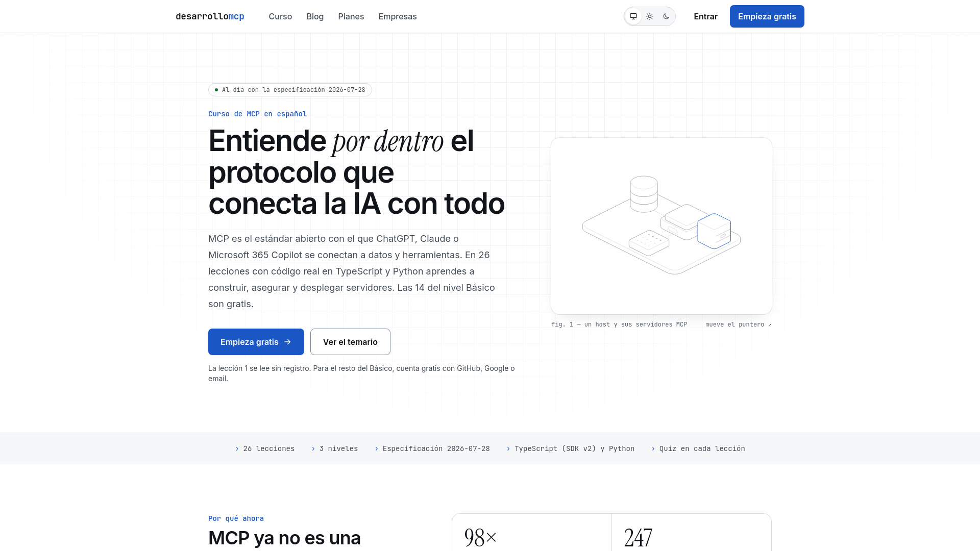
Task: Click header Empieza gratis button
Action: pyautogui.click(x=767, y=16)
